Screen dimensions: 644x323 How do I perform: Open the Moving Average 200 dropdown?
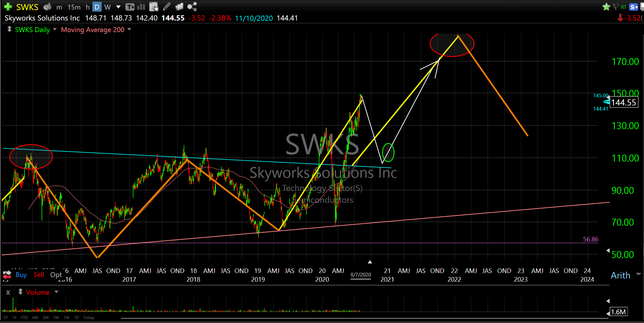coord(129,29)
